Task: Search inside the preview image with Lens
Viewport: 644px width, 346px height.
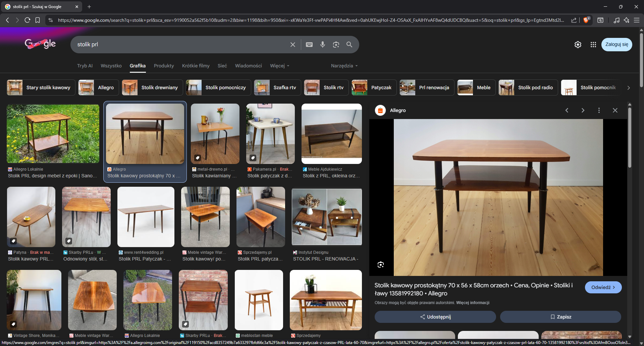Action: [380, 265]
